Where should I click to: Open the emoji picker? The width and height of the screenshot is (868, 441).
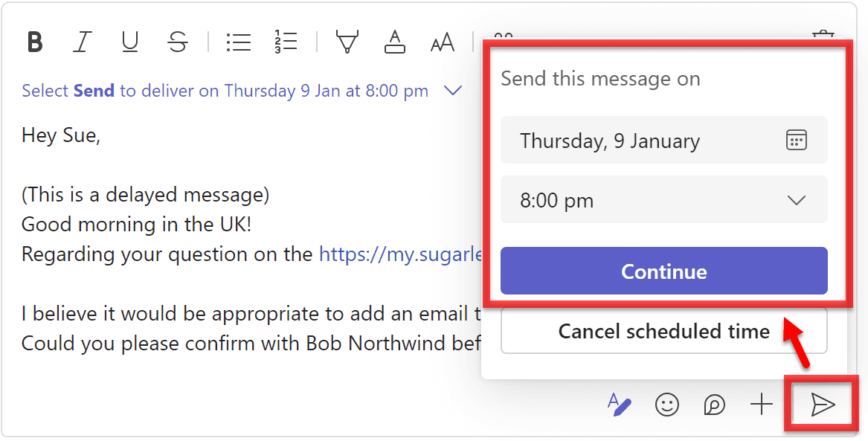(666, 405)
